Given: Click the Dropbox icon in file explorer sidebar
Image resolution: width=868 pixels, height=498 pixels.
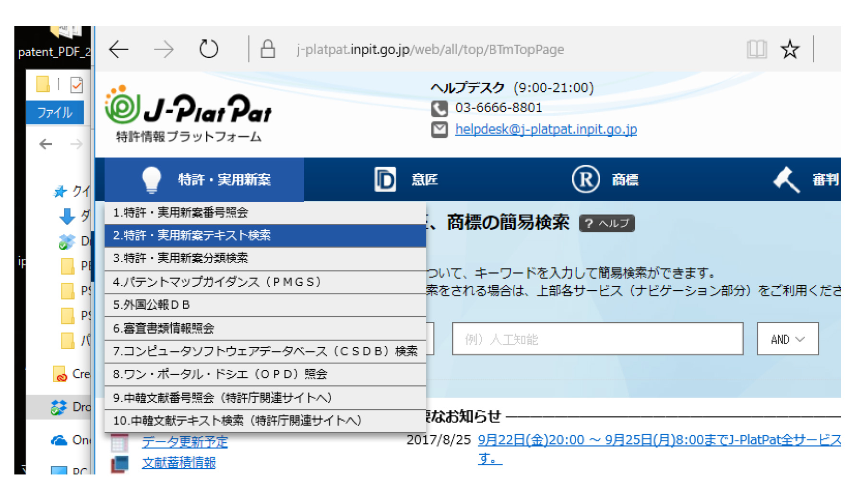Looking at the screenshot, I should (58, 408).
